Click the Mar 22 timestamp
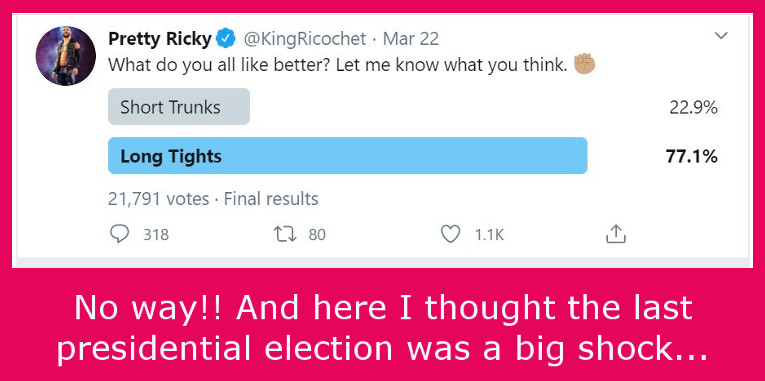 coord(411,39)
